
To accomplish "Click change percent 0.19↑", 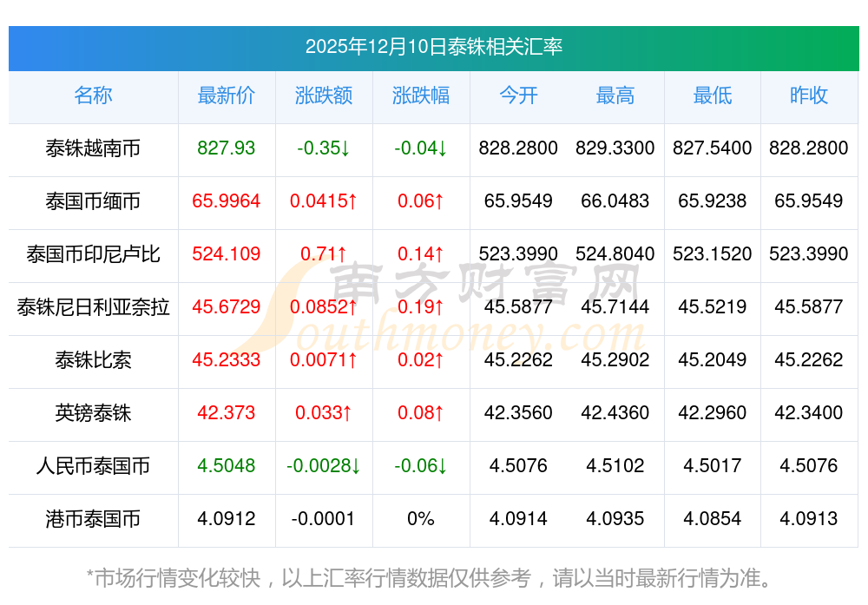I will 421,306.
